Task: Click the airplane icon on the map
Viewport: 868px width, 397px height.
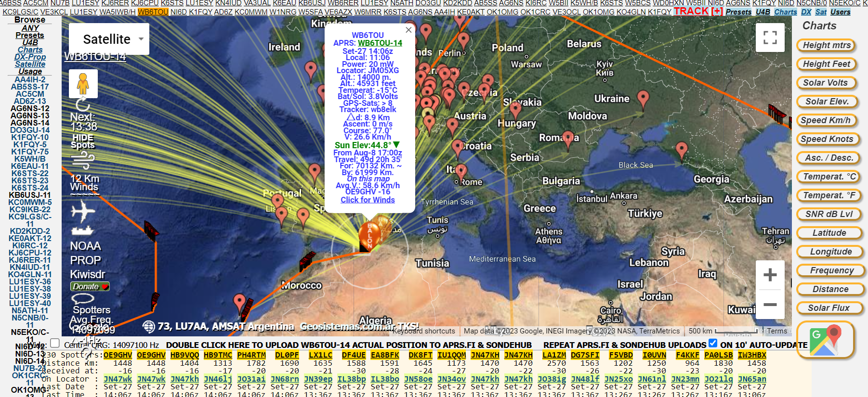Action: (83, 211)
